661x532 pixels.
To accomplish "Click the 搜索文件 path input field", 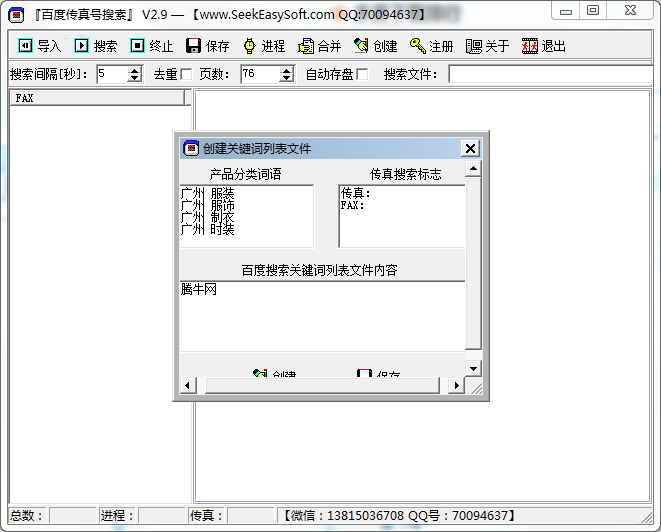I will [x=551, y=74].
